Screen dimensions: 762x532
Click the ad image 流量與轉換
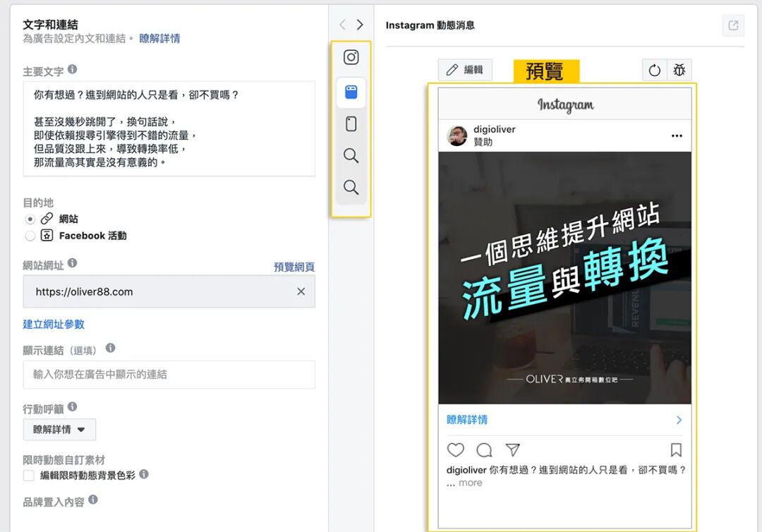[564, 278]
